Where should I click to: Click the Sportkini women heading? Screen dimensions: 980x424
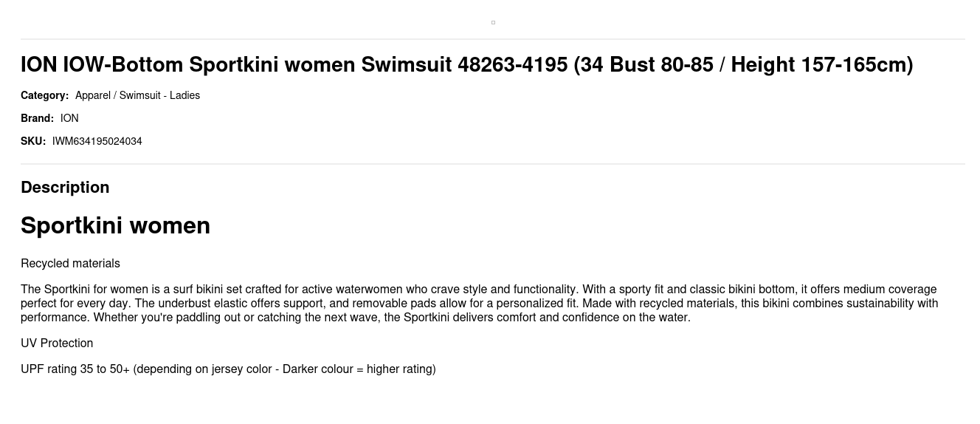(x=116, y=225)
